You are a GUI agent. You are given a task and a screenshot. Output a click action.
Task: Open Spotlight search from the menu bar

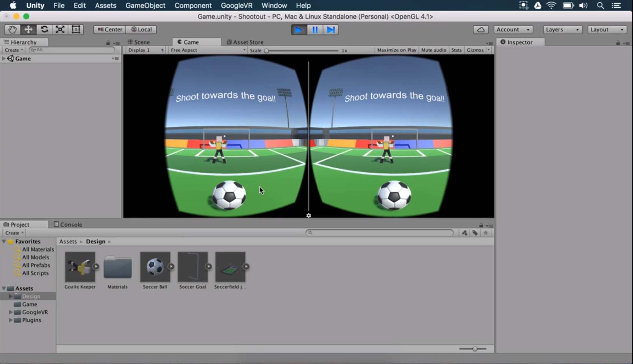(600, 5)
